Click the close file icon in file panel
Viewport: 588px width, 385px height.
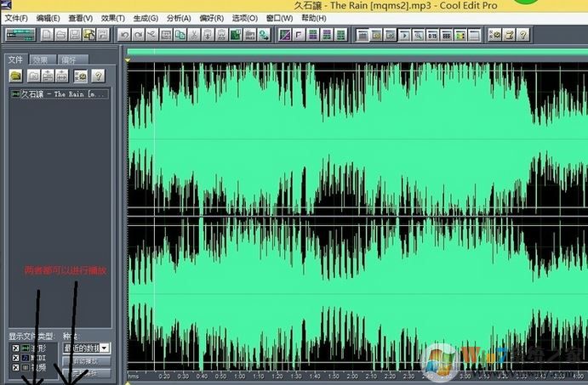(34, 76)
